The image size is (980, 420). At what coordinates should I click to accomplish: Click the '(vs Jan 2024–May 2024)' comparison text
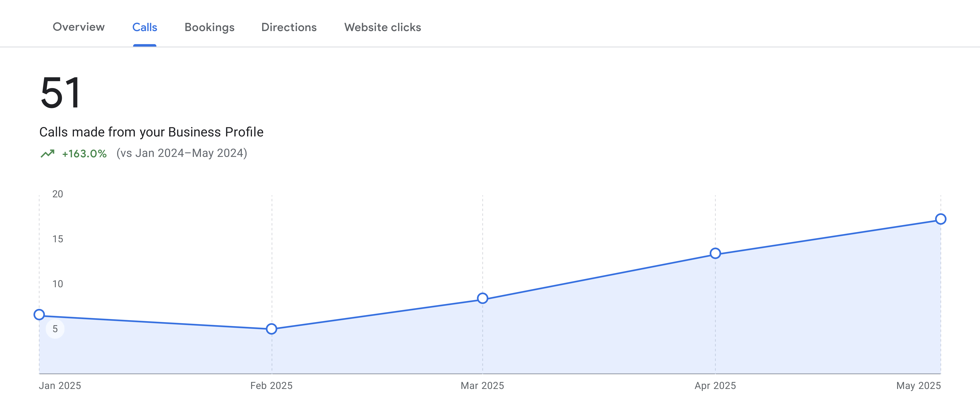[182, 153]
